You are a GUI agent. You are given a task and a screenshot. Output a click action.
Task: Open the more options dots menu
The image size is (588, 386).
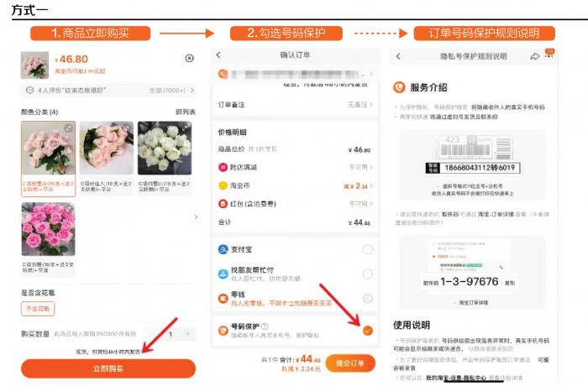pyautogui.click(x=549, y=56)
